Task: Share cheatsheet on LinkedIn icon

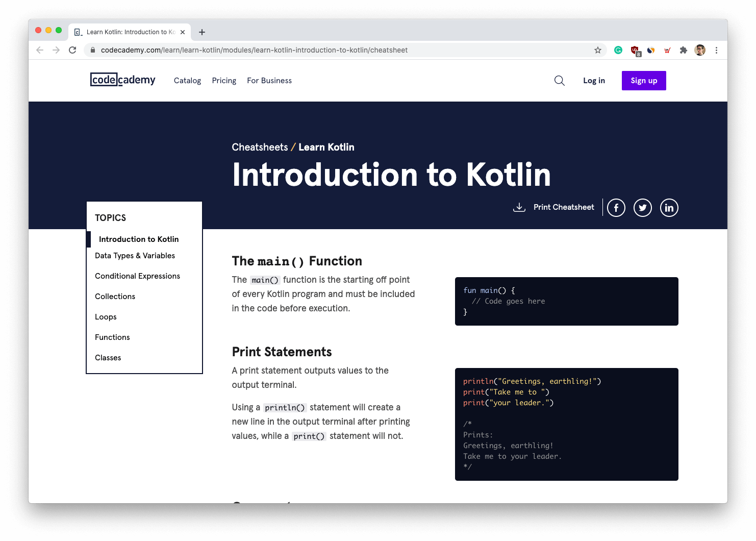Action: coord(669,208)
